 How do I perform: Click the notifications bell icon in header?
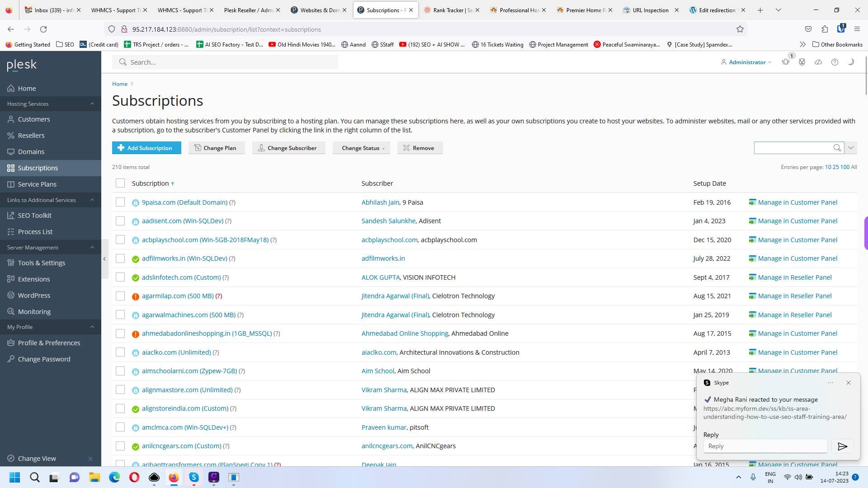click(785, 62)
